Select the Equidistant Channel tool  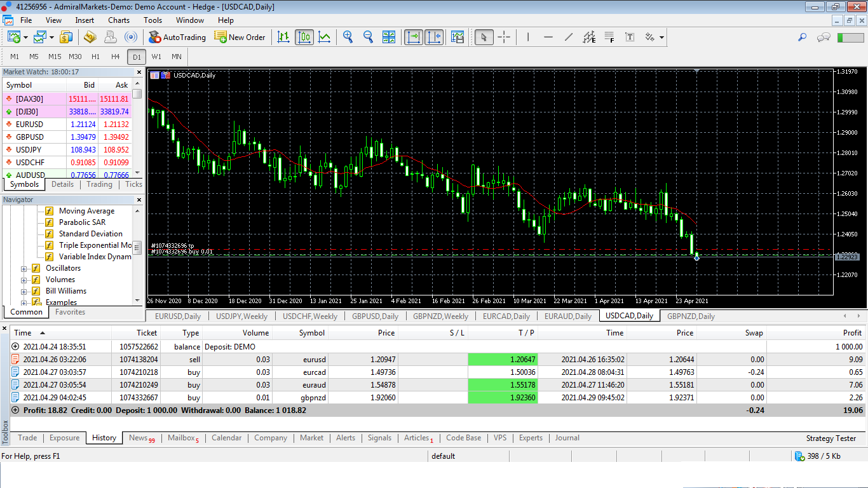pyautogui.click(x=589, y=37)
